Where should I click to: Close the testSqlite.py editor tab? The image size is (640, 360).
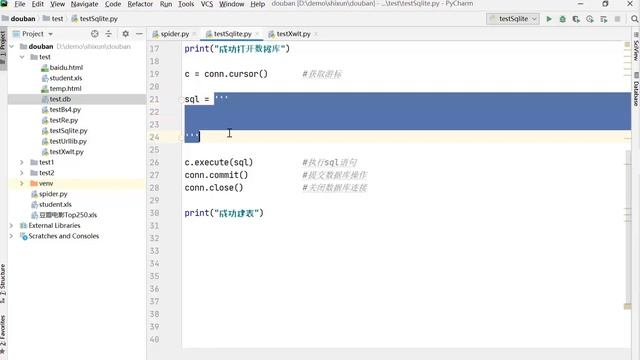pos(257,34)
